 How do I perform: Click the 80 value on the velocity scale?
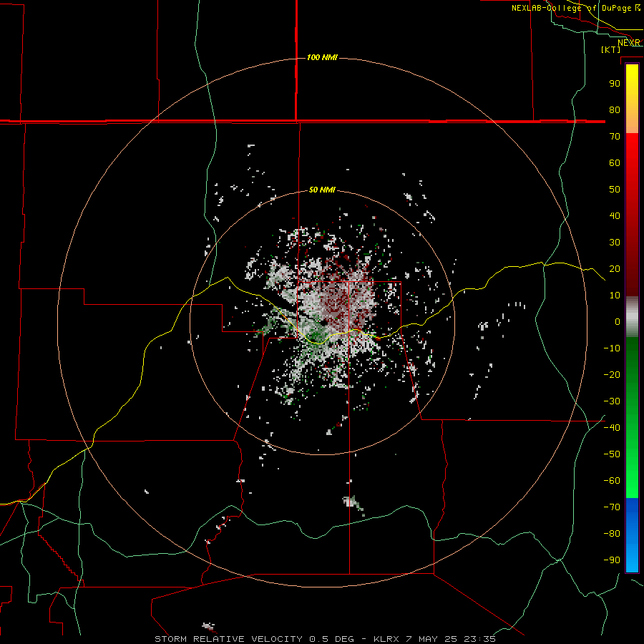click(615, 109)
